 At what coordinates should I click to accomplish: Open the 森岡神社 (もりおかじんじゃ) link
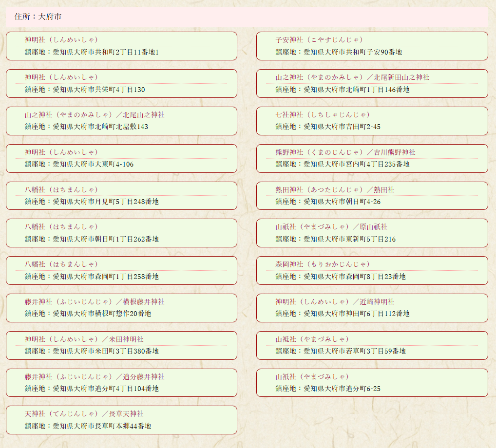pos(323,264)
